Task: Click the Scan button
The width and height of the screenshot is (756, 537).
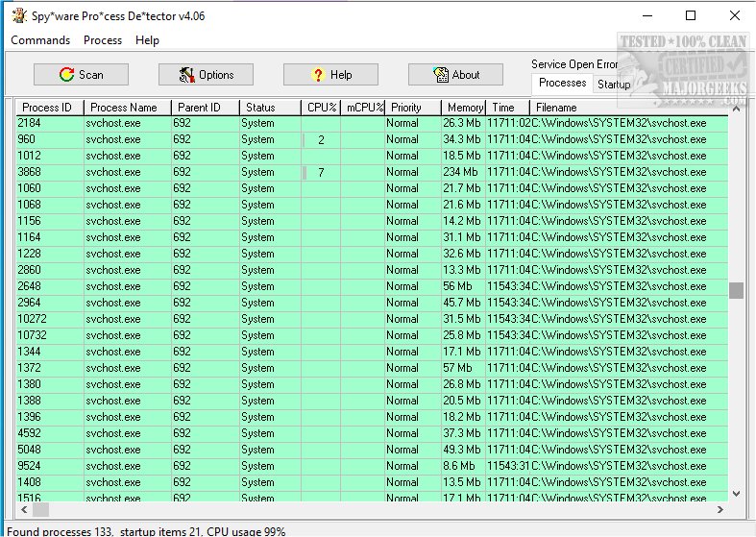Action: (x=81, y=75)
